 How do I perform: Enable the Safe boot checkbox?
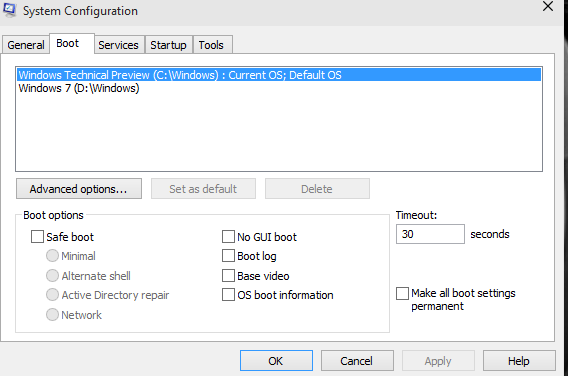tap(37, 237)
